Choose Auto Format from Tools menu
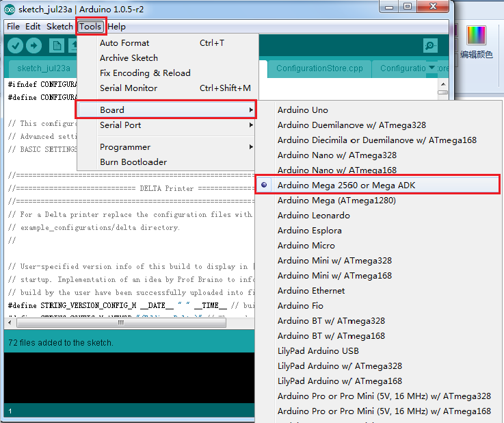 (167, 43)
